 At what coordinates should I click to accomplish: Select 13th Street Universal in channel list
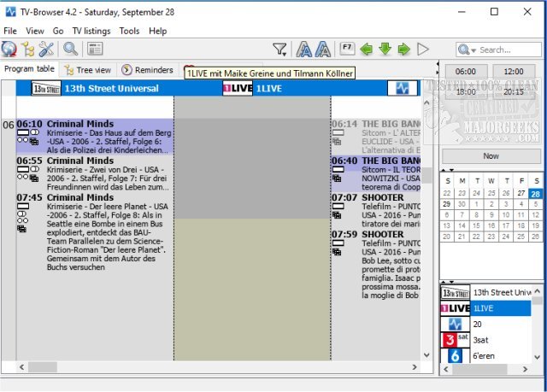(x=485, y=293)
